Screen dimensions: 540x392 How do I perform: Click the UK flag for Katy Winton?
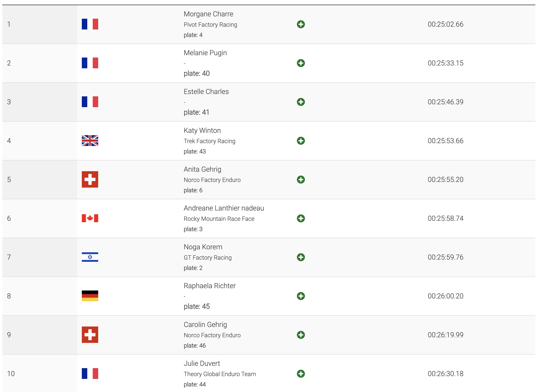[x=90, y=141]
